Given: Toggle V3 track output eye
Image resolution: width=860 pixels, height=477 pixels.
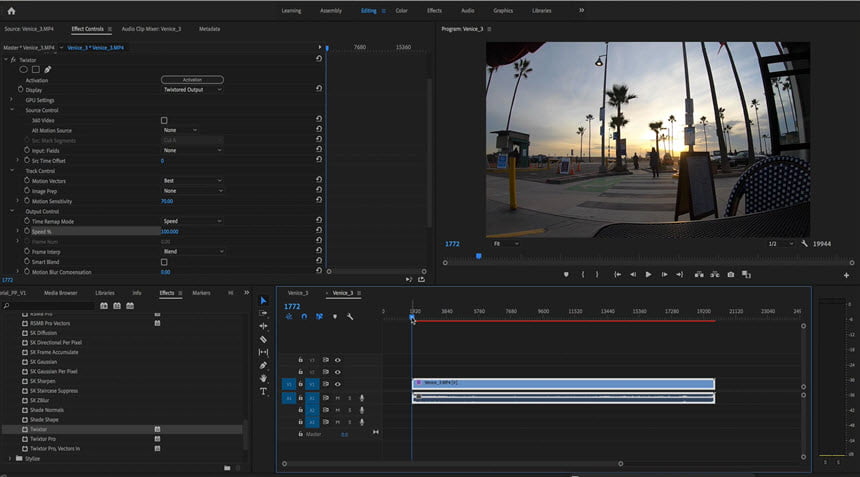Looking at the screenshot, I should 337,360.
